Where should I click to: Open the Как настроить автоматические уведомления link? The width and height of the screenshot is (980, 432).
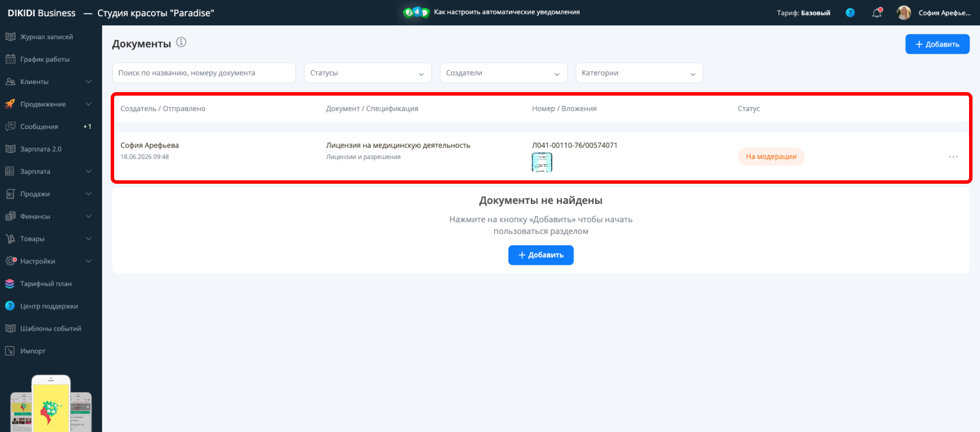[507, 12]
